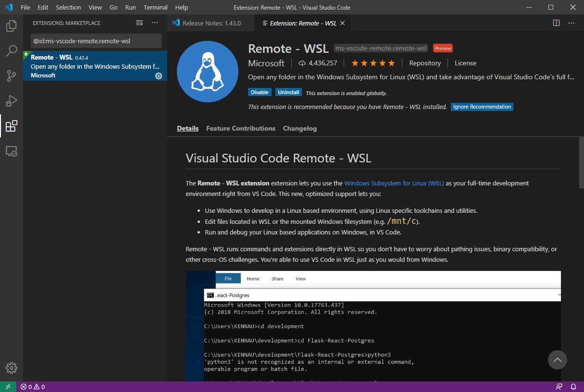
Task: Open the Remote Explorer view
Action: (x=12, y=151)
